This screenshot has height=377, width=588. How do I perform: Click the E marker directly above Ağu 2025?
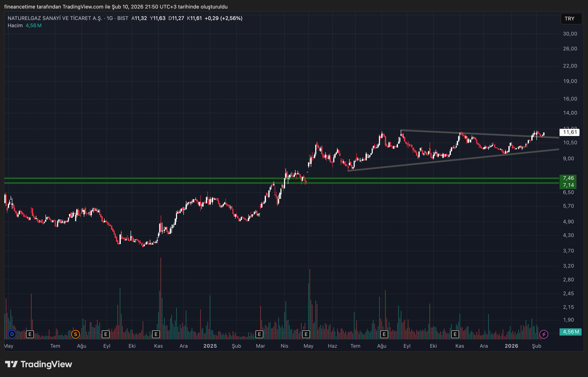384,334
